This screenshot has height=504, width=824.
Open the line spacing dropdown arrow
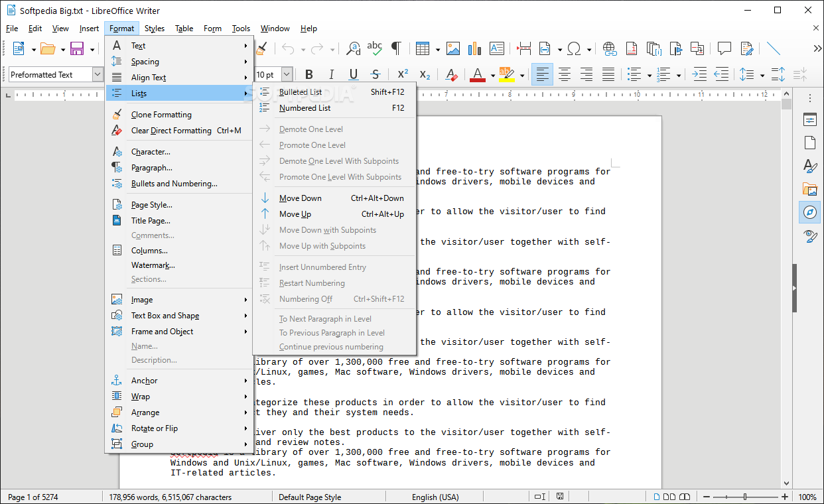point(762,76)
